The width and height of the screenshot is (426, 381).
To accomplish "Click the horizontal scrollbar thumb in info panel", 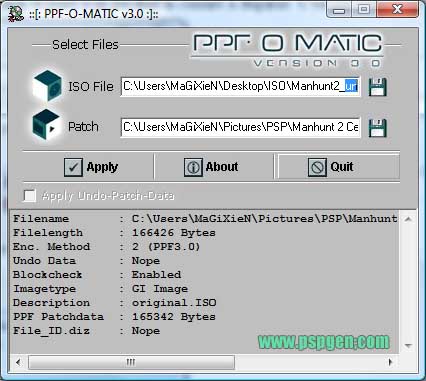I will (131, 362).
